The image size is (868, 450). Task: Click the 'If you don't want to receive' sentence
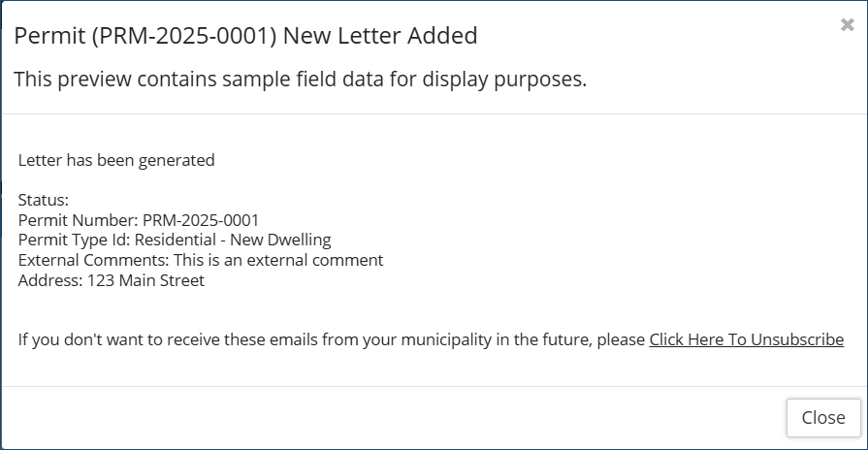(x=194, y=339)
